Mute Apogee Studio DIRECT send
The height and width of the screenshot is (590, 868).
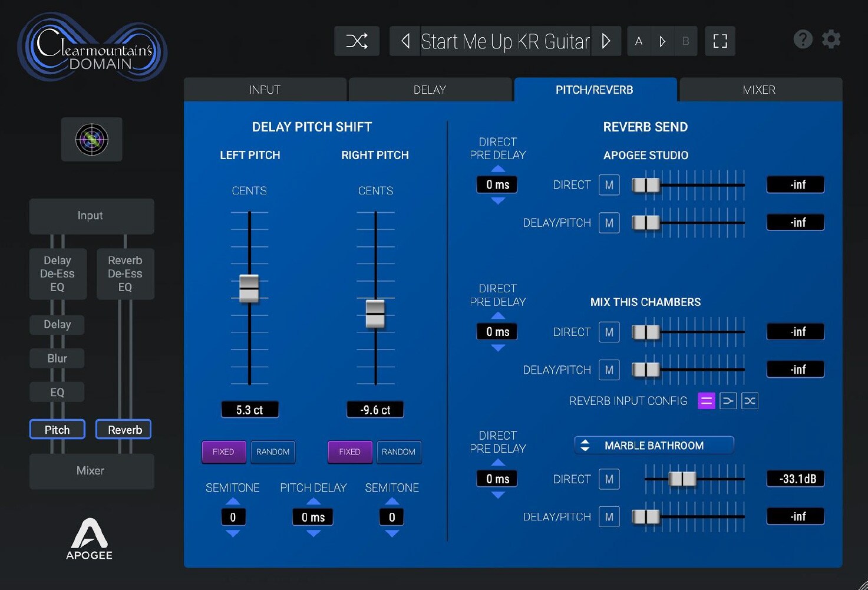609,185
